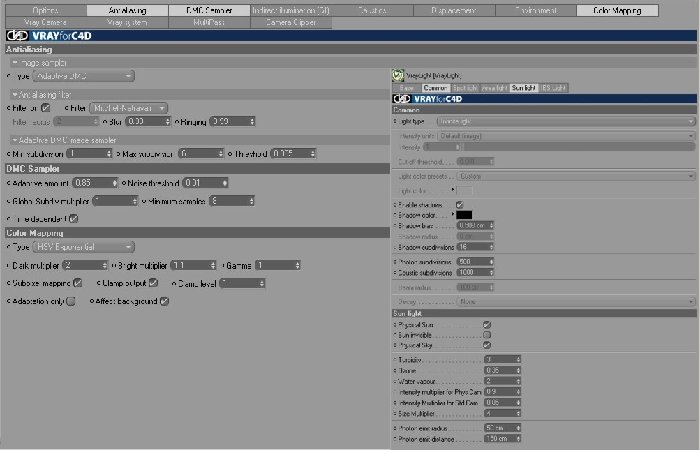This screenshot has width=700, height=450.
Task: Toggle the Physical Sun checkbox
Action: click(x=487, y=325)
